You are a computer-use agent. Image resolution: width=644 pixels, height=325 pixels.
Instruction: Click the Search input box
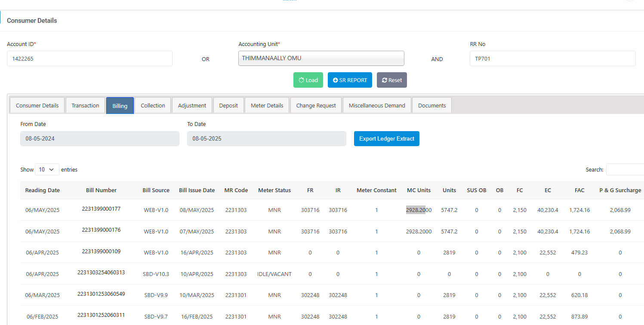[x=625, y=169]
